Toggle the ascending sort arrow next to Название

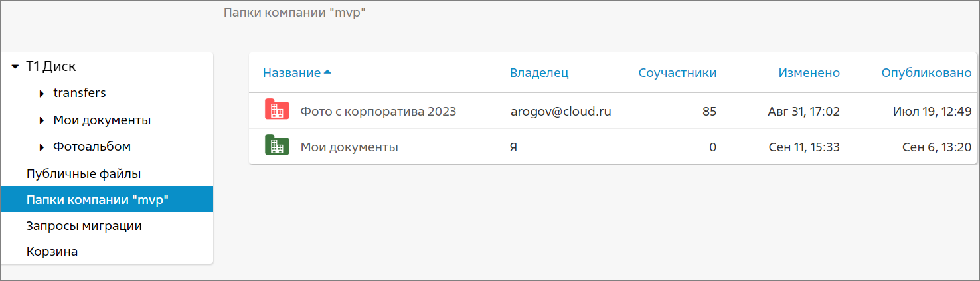pyautogui.click(x=327, y=72)
